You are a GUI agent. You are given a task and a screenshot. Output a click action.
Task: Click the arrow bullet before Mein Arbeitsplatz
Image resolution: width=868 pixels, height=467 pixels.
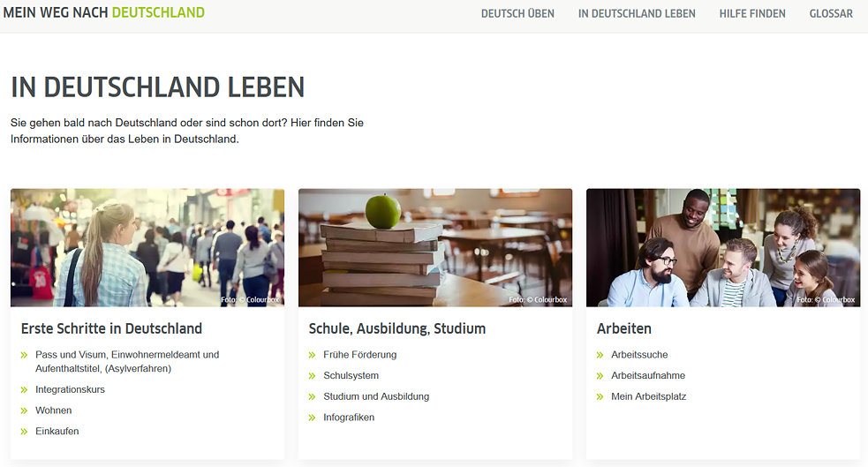[x=600, y=397]
